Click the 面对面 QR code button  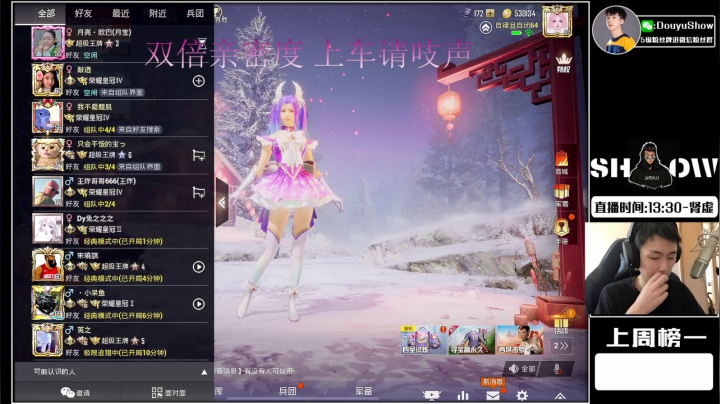tap(169, 393)
